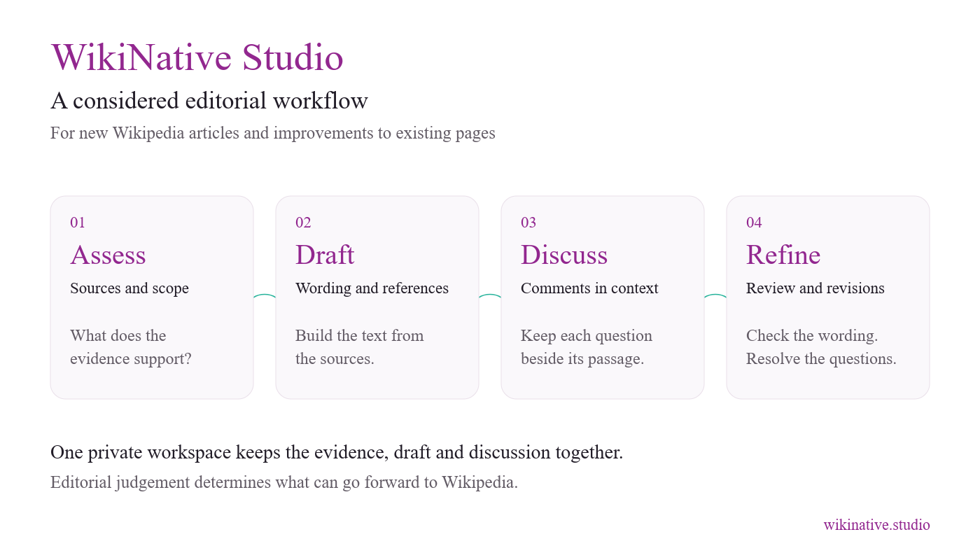Click the WikiNative Studio title

197,58
